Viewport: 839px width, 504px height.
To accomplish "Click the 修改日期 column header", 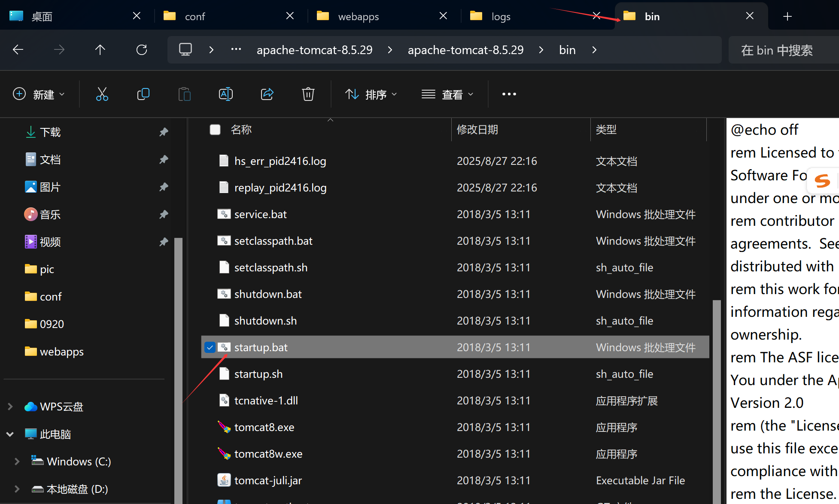I will 477,130.
